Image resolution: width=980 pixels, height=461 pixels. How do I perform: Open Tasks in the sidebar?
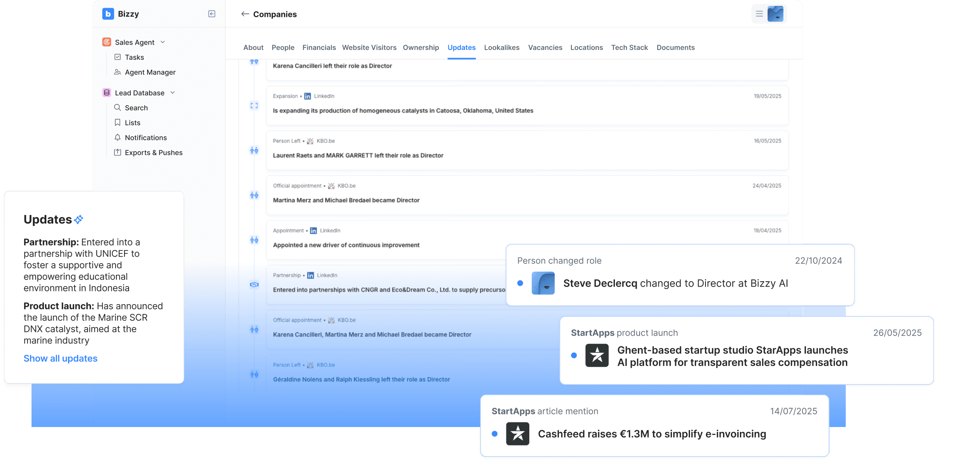134,57
